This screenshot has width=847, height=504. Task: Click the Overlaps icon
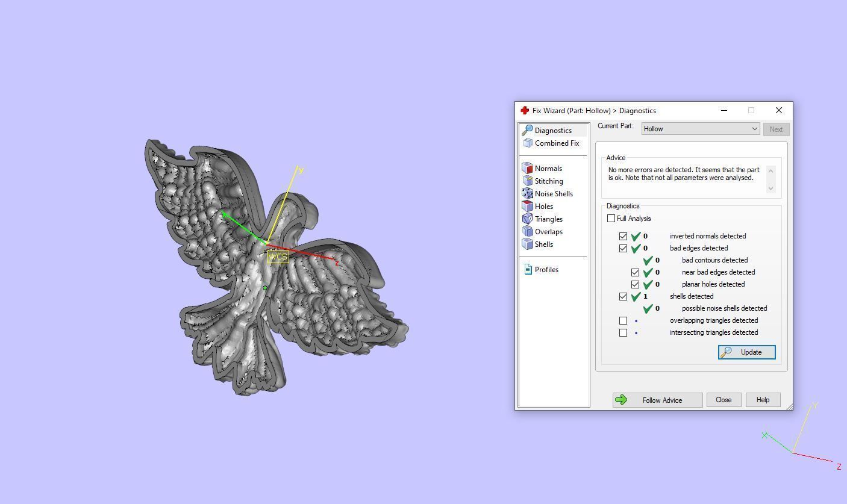pyautogui.click(x=527, y=231)
